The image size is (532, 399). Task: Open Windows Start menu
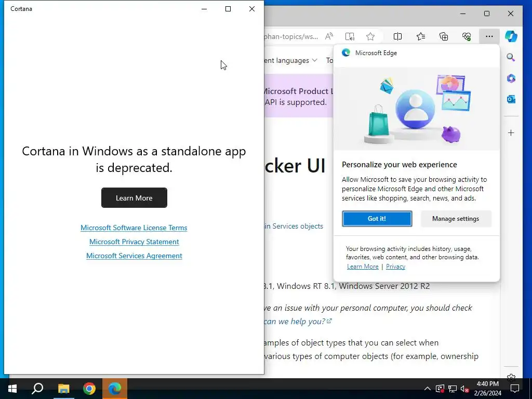coord(12,389)
